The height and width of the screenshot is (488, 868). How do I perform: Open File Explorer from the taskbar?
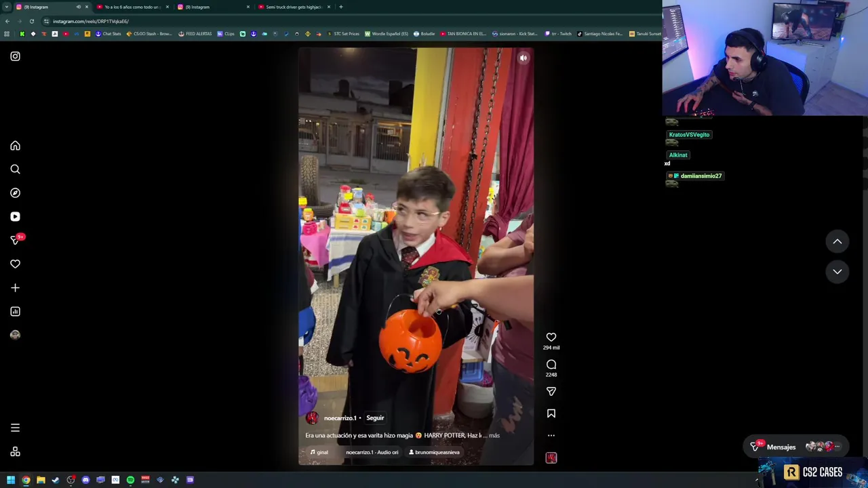click(41, 480)
